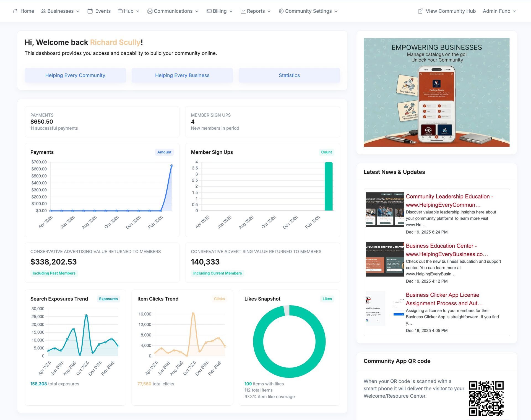The width and height of the screenshot is (531, 420).
Task: Toggle the Count badge on Member Sign Ups
Action: (x=326, y=152)
